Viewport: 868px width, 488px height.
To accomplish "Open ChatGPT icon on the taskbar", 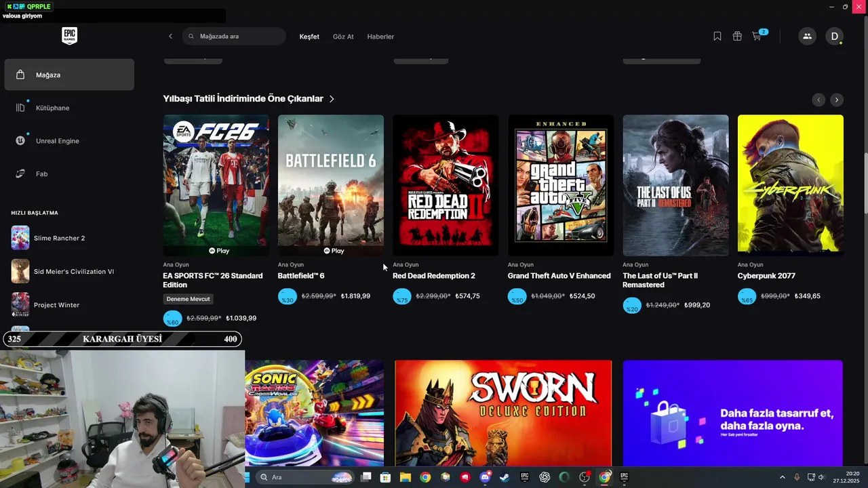I will pos(545,477).
